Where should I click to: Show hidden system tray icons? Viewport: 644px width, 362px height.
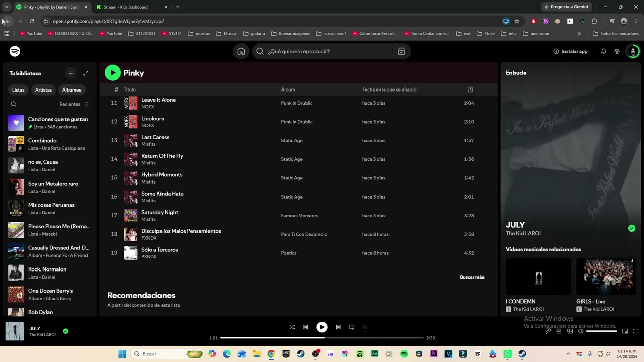click(x=568, y=354)
